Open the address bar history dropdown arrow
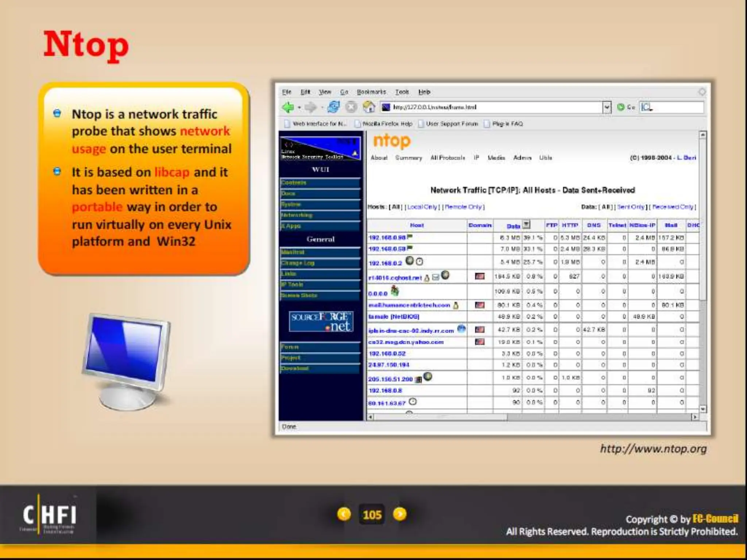This screenshot has height=560, width=747. [x=607, y=107]
